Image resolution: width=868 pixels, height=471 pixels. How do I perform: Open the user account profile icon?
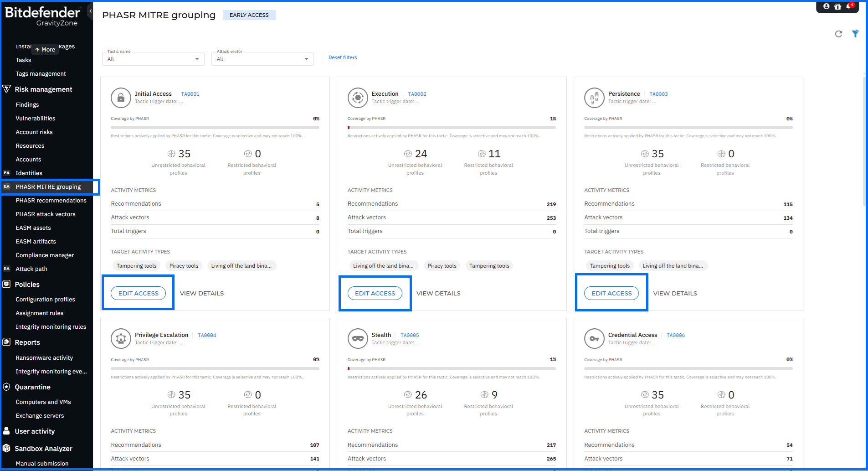tap(826, 6)
